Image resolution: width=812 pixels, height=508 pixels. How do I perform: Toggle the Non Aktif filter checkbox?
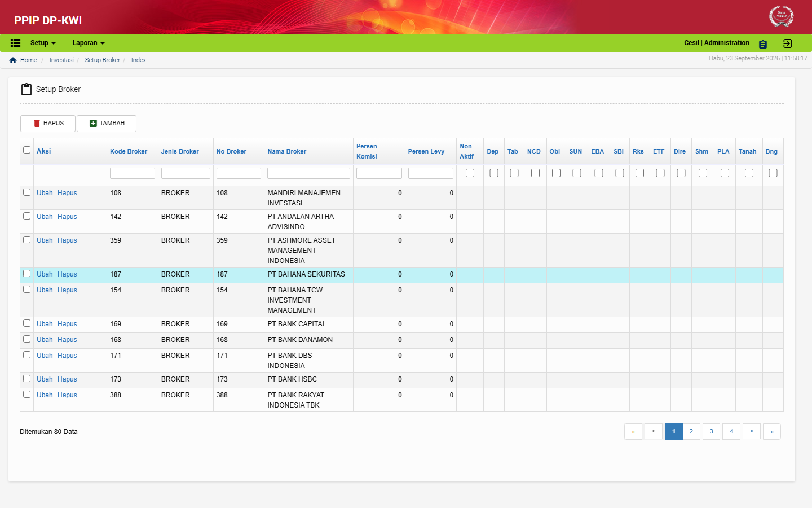470,173
